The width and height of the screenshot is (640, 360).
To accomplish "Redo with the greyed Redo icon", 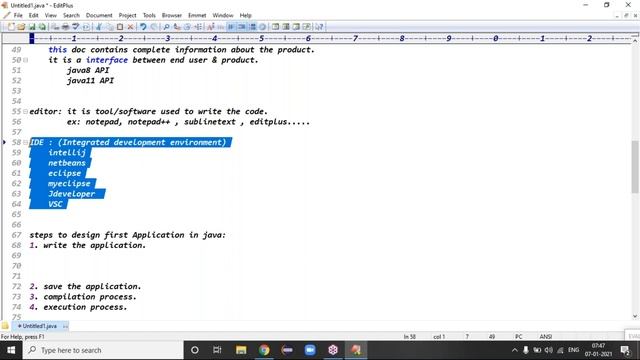I will tap(153, 27).
